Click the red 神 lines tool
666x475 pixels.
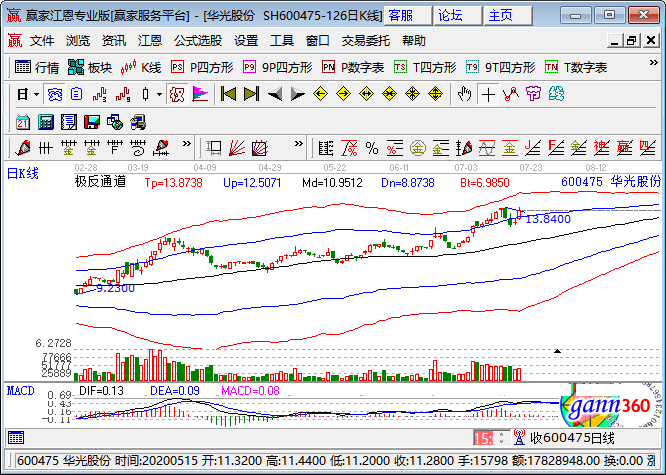click(x=601, y=148)
